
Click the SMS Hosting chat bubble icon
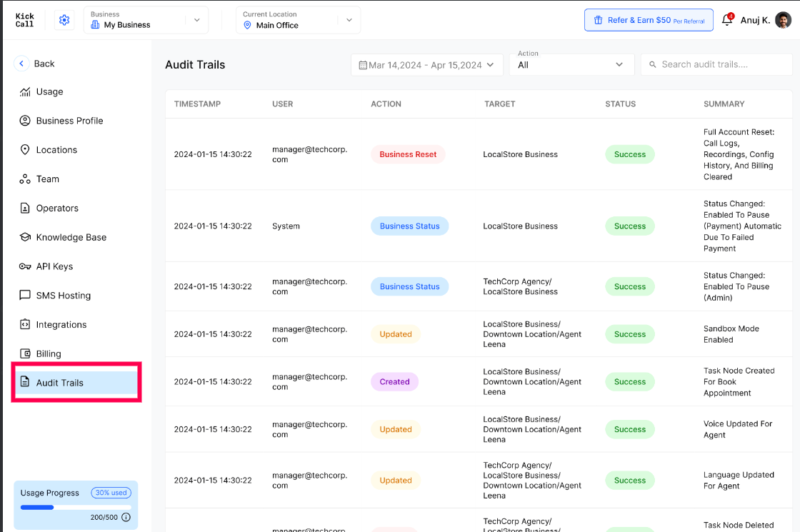(25, 296)
